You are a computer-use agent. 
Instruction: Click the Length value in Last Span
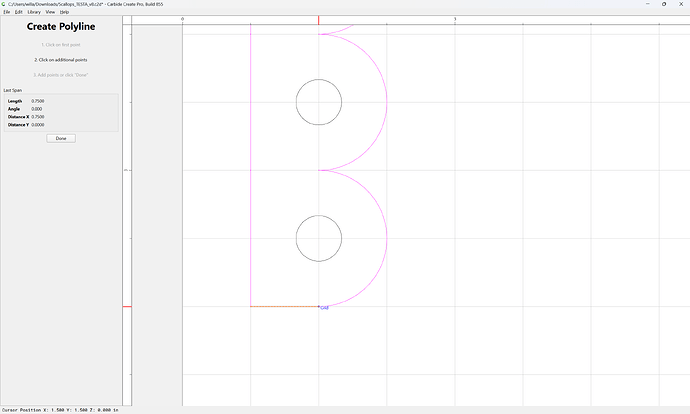[x=38, y=101]
